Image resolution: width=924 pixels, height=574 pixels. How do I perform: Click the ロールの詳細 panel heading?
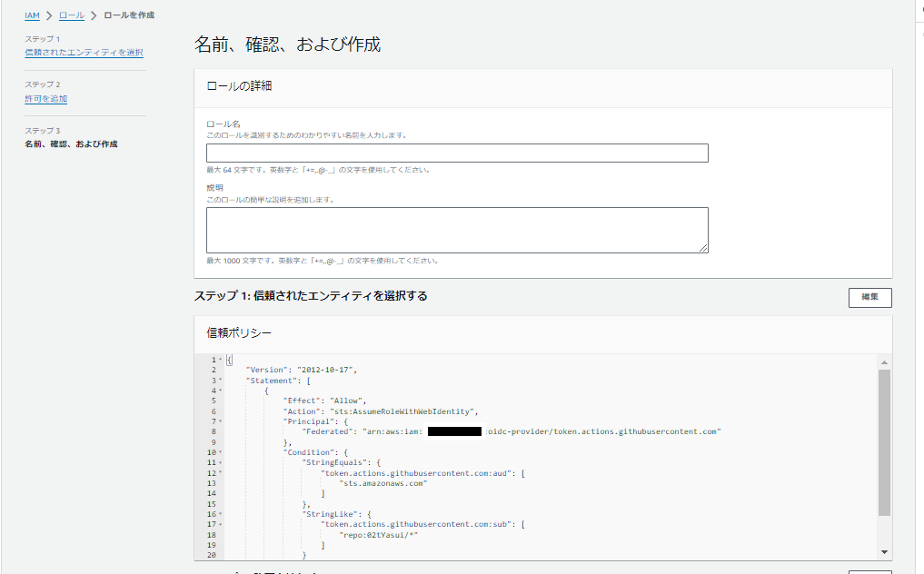point(239,86)
